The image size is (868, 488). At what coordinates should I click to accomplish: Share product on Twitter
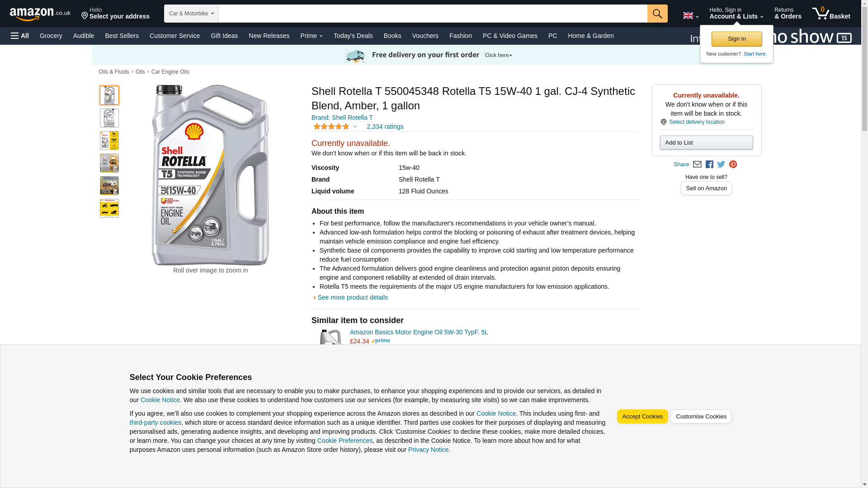721,164
